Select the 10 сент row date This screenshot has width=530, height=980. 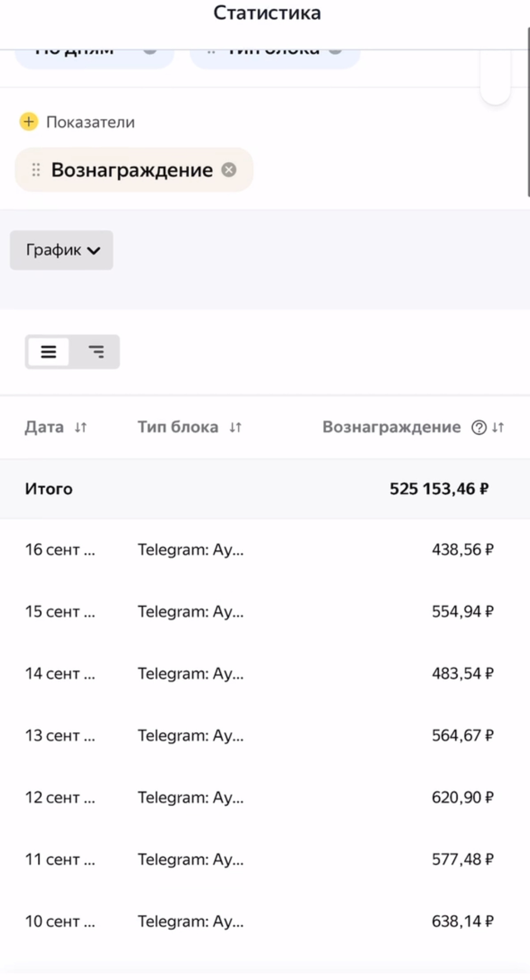coord(60,922)
